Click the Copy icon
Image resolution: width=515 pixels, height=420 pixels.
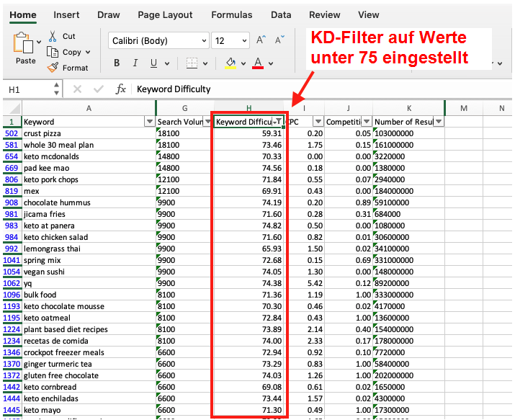(x=53, y=52)
